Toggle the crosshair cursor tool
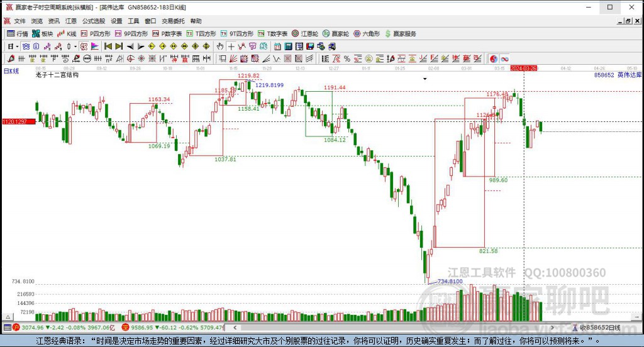 coord(231,47)
